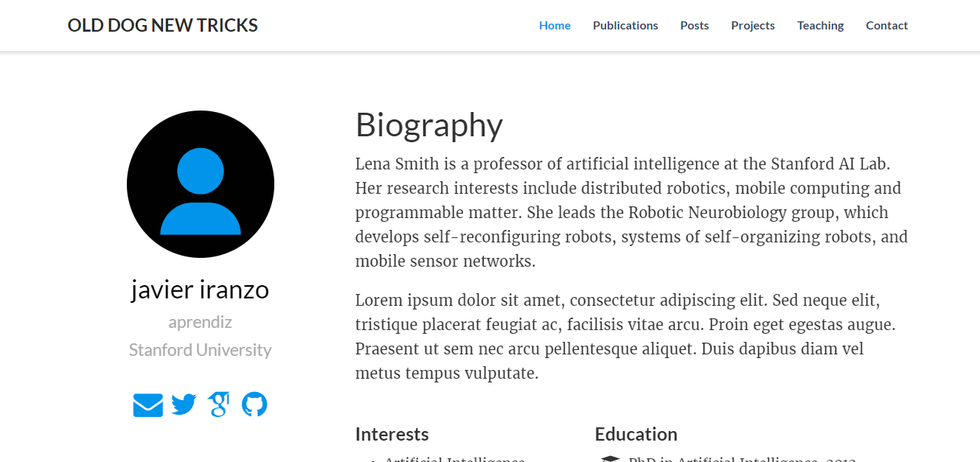Visit the GitHub profile icon
Image resolution: width=980 pixels, height=462 pixels.
254,405
